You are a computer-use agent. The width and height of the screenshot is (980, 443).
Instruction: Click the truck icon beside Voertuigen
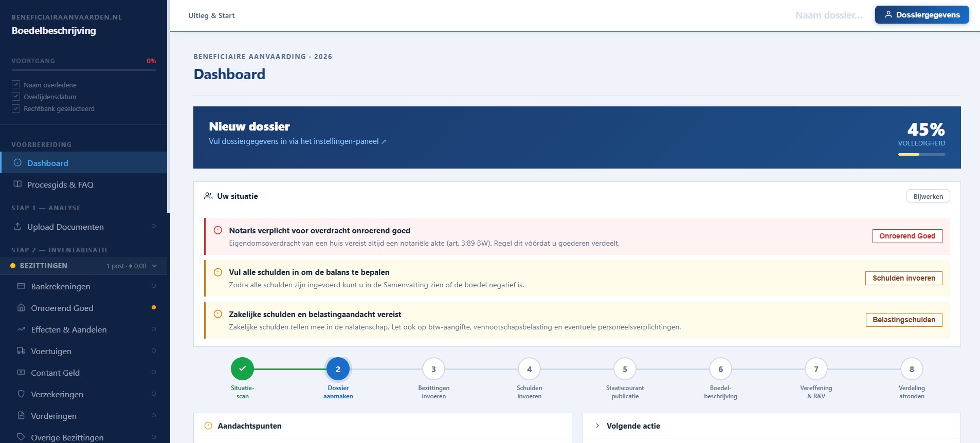21,350
